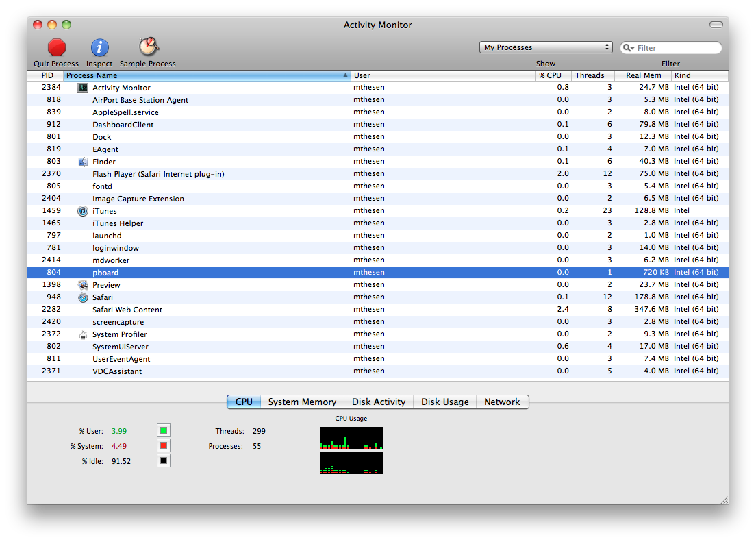Click the Preview icon in the process list
The width and height of the screenshot is (756, 542).
[83, 285]
